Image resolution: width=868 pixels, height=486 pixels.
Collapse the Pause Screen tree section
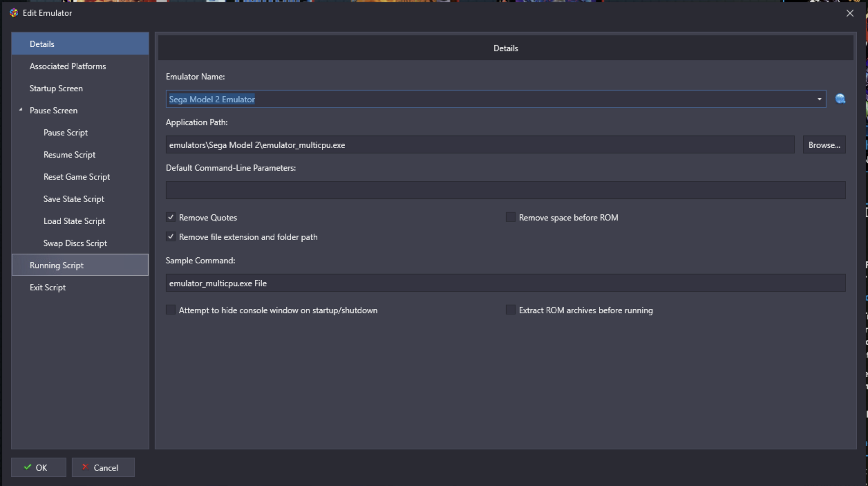pyautogui.click(x=21, y=110)
